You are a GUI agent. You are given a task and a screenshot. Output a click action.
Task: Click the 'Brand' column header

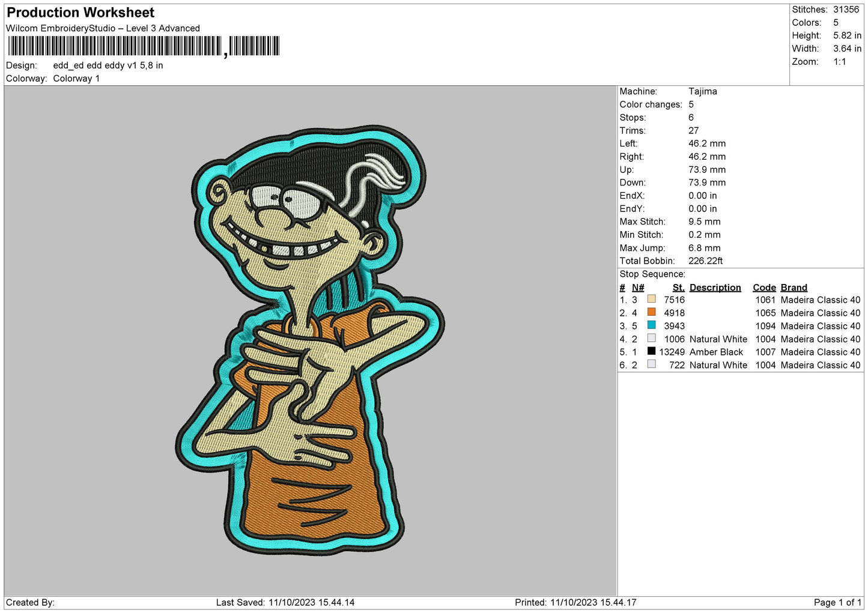pyautogui.click(x=794, y=288)
